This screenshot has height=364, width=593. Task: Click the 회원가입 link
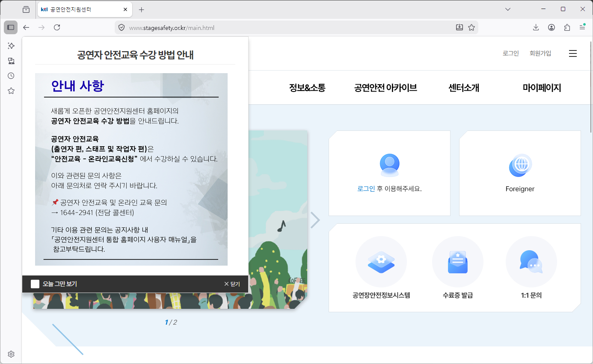click(x=540, y=53)
